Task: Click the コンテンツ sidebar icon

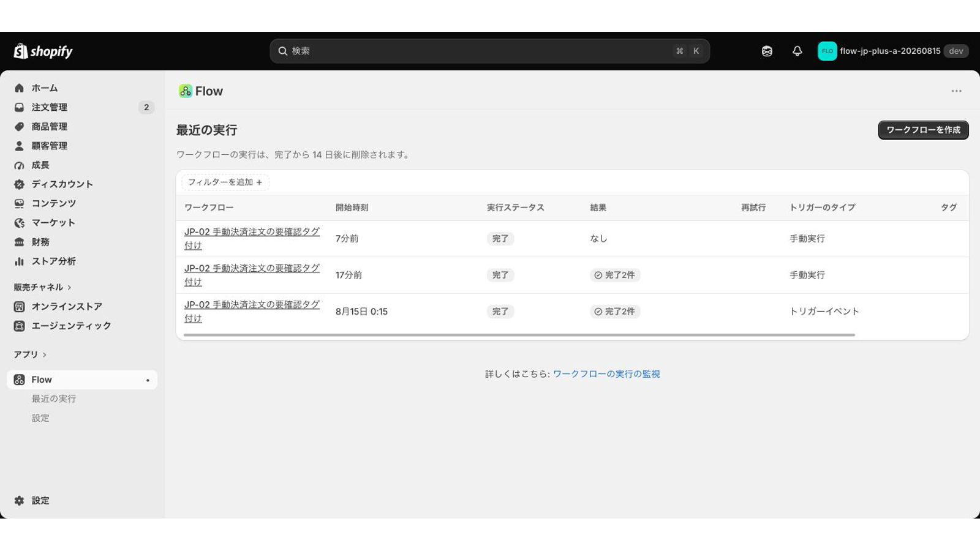Action: pyautogui.click(x=20, y=203)
